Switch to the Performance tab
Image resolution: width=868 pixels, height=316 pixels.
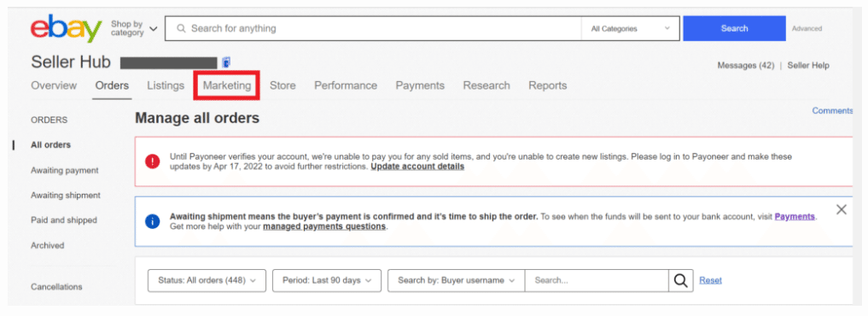(346, 85)
